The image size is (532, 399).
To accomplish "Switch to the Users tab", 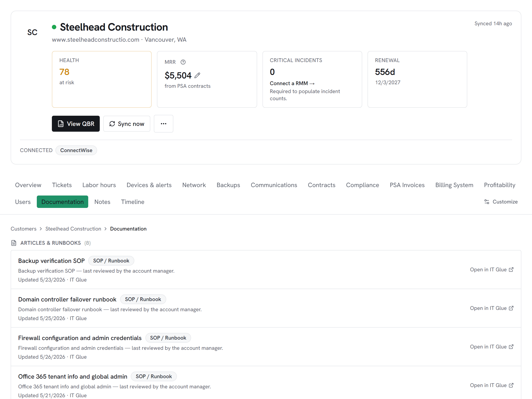I will point(23,202).
